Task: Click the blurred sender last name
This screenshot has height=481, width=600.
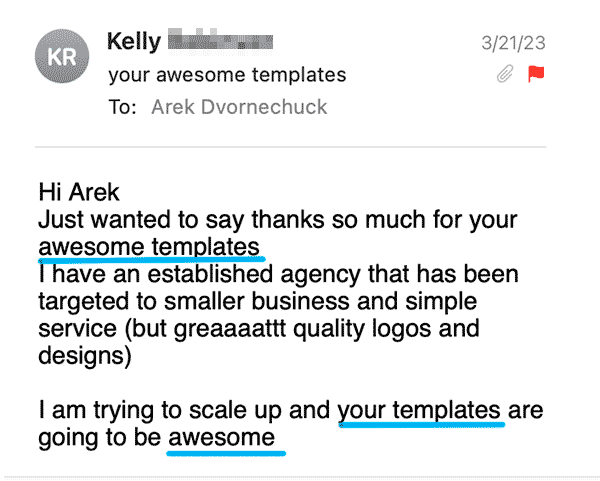Action: (220, 41)
